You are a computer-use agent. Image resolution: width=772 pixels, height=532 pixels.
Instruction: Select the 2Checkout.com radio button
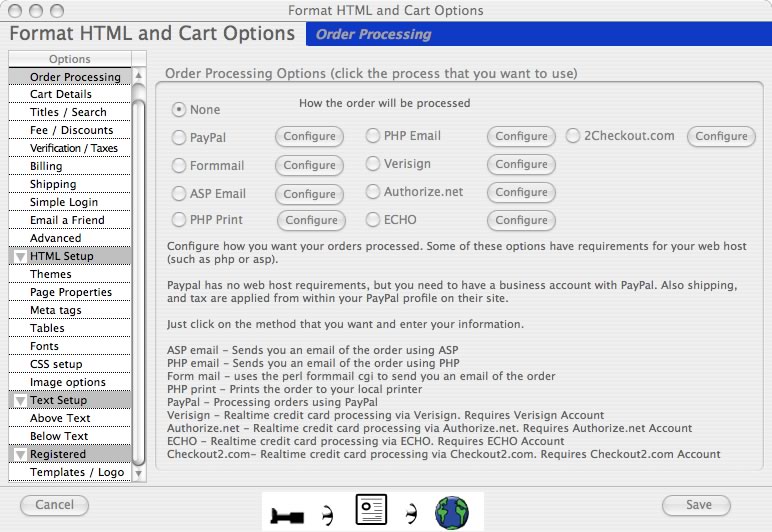(573, 135)
